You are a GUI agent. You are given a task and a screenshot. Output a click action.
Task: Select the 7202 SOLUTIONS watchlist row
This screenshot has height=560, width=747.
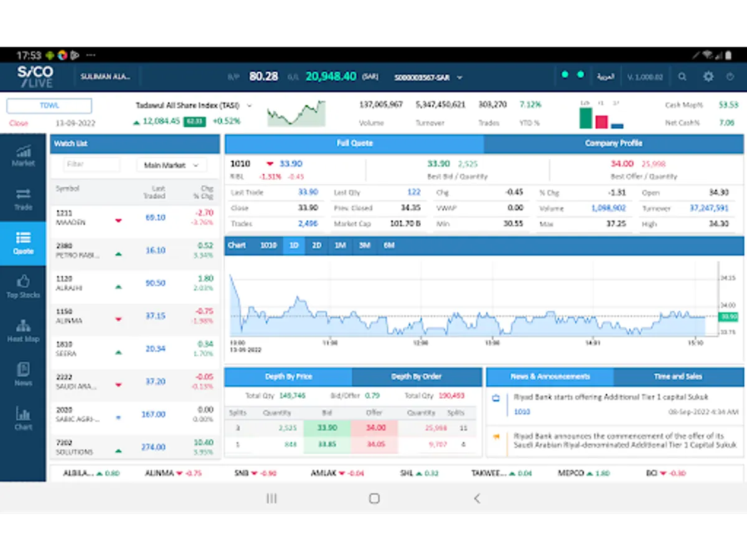click(135, 447)
